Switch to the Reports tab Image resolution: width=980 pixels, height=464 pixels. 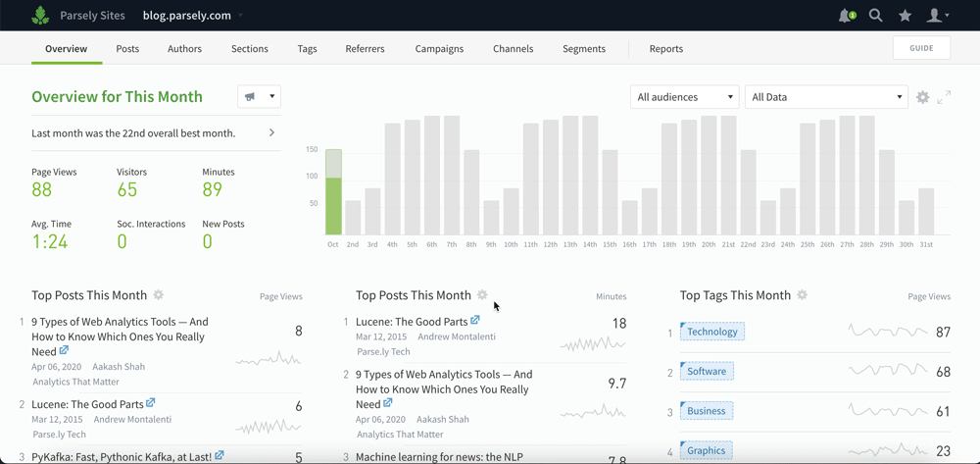coord(666,49)
